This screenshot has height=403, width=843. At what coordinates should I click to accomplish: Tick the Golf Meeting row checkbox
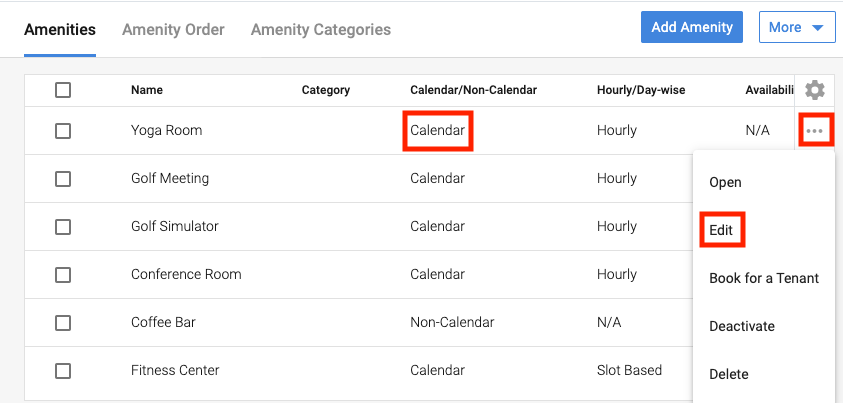click(x=63, y=179)
